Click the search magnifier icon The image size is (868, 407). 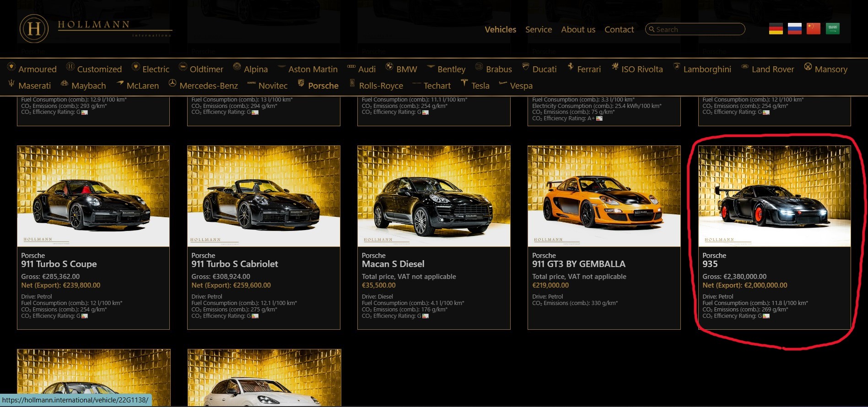coord(652,29)
